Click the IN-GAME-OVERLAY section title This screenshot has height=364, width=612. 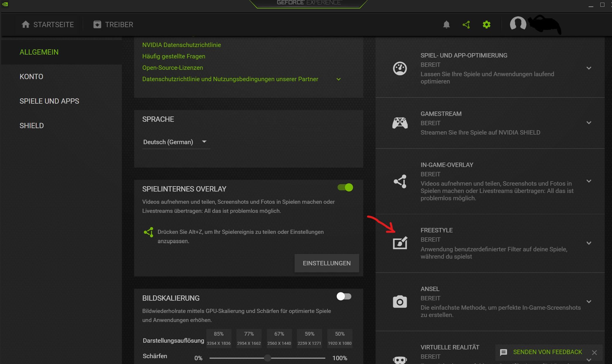(x=447, y=165)
